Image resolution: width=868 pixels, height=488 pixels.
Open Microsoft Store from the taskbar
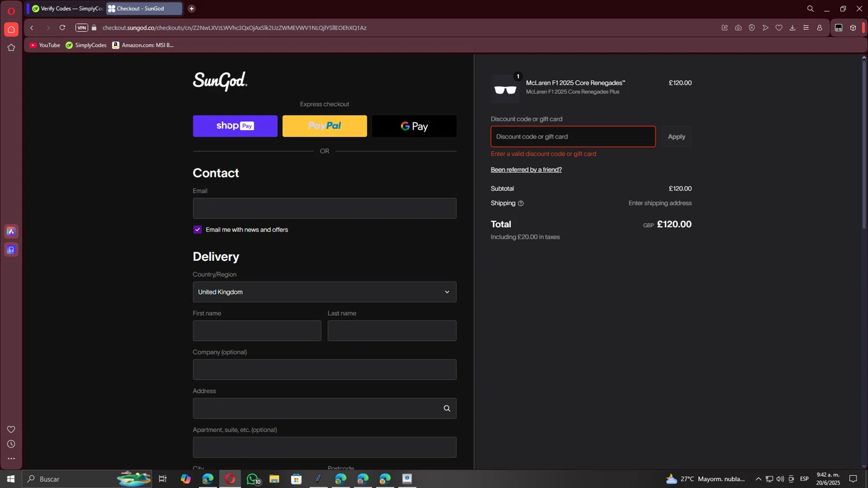[x=296, y=479]
